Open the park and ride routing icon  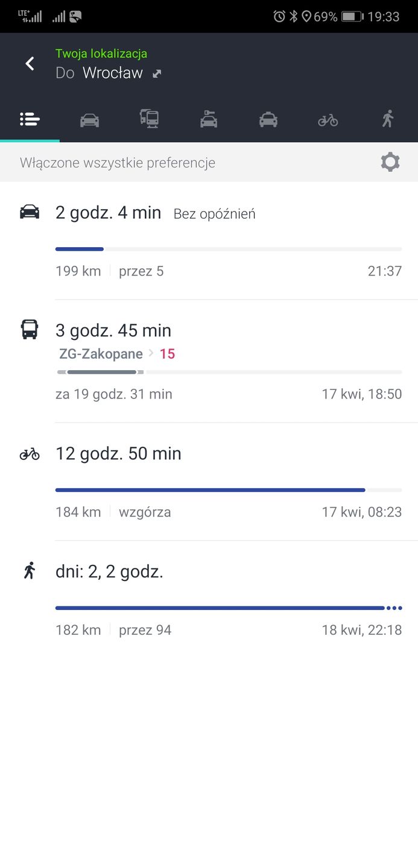click(x=209, y=120)
